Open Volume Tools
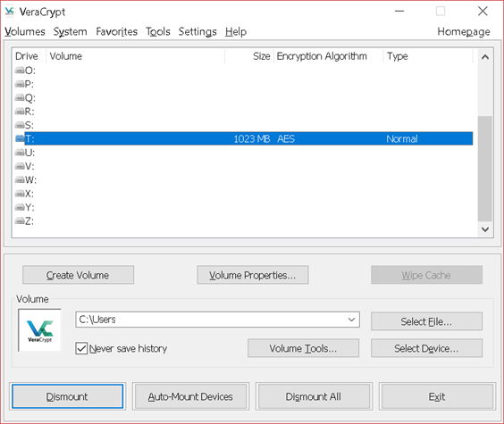 (x=303, y=348)
